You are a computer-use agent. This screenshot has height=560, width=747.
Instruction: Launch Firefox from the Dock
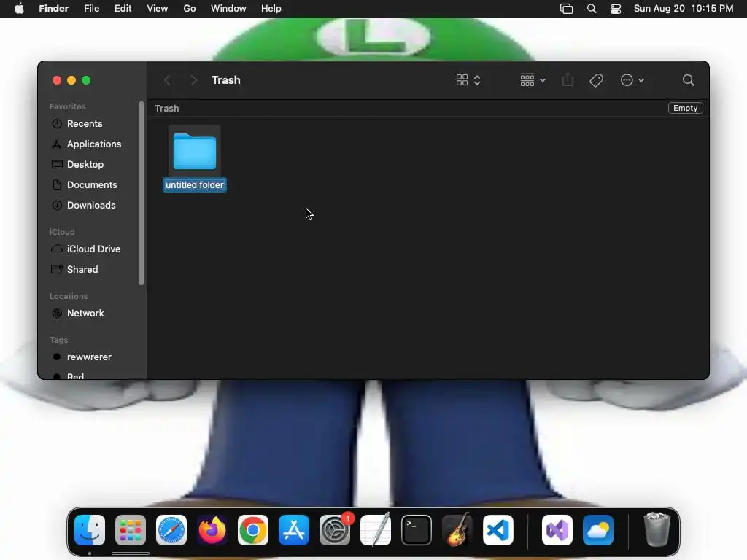pyautogui.click(x=212, y=530)
